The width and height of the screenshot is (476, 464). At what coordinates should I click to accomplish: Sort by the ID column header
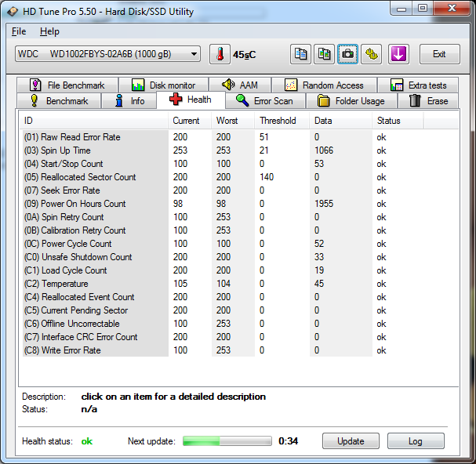coord(93,121)
